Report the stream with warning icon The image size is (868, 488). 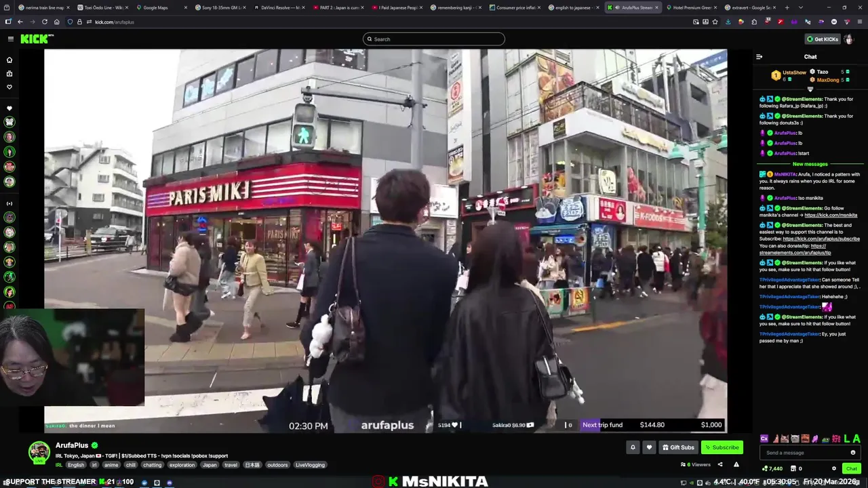tap(736, 465)
